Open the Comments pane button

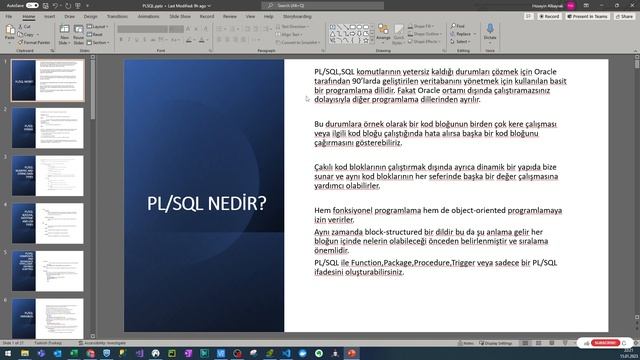click(x=529, y=16)
